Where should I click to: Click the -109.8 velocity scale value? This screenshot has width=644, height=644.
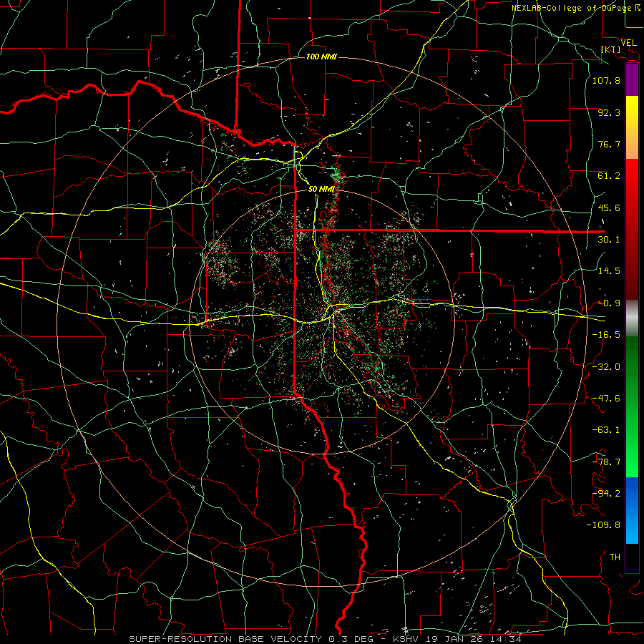tap(603, 525)
